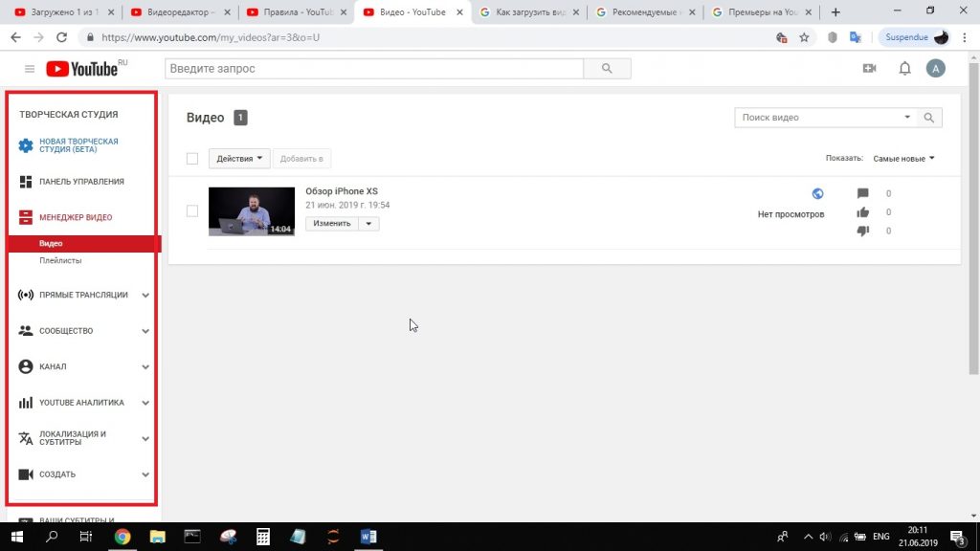Switch to the Премьеры на YouTube tab
This screenshot has width=980, height=551.
[x=762, y=11]
